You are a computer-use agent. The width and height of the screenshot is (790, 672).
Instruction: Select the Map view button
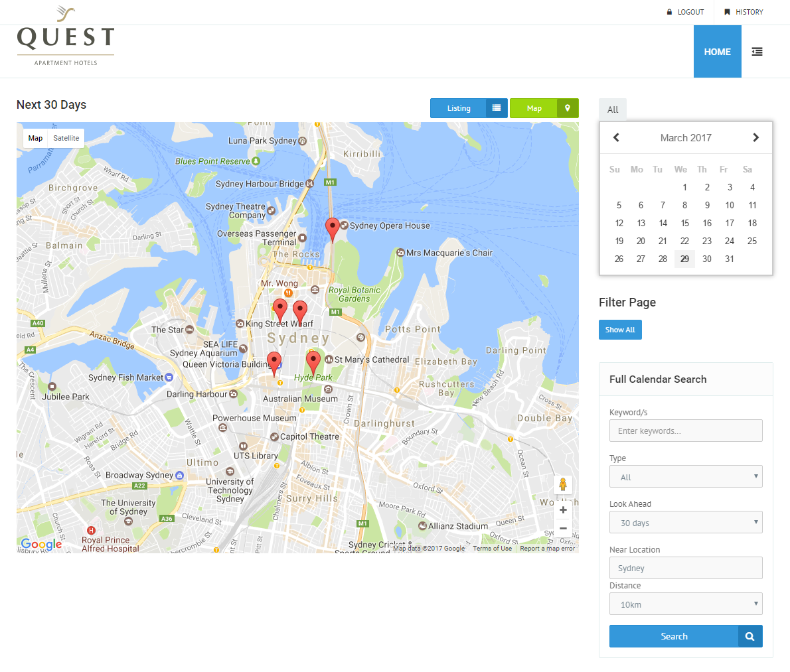pos(544,108)
